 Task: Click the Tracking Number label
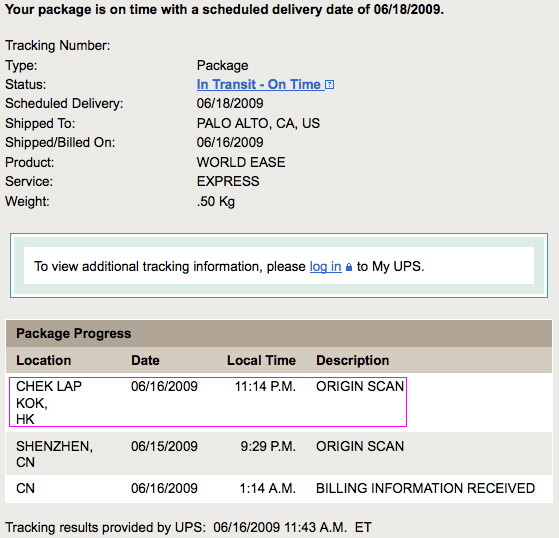point(58,45)
